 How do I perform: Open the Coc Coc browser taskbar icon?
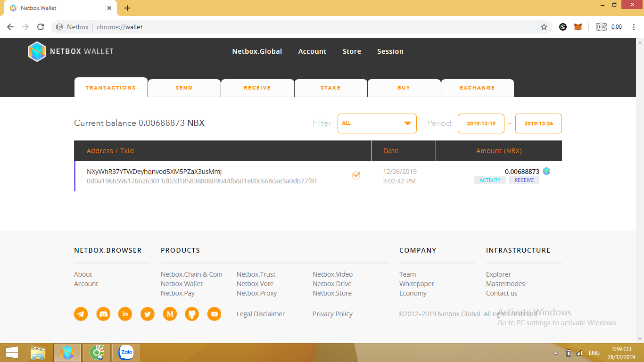pyautogui.click(x=97, y=352)
